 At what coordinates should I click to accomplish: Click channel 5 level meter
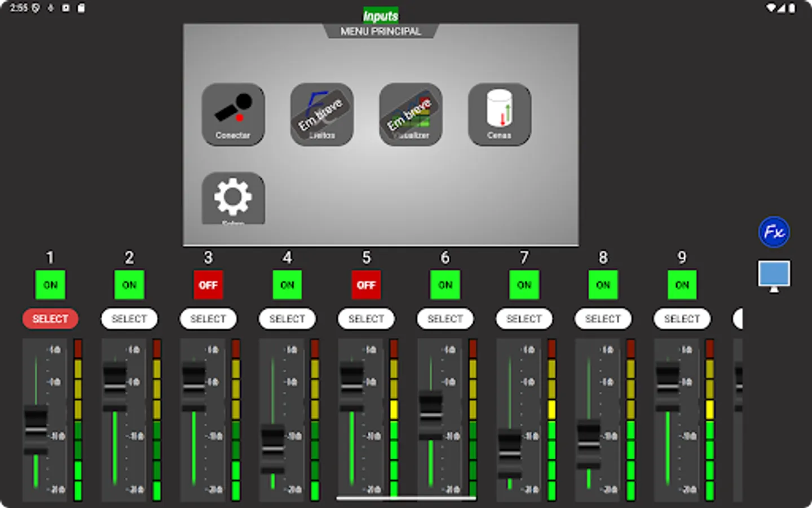click(x=394, y=420)
